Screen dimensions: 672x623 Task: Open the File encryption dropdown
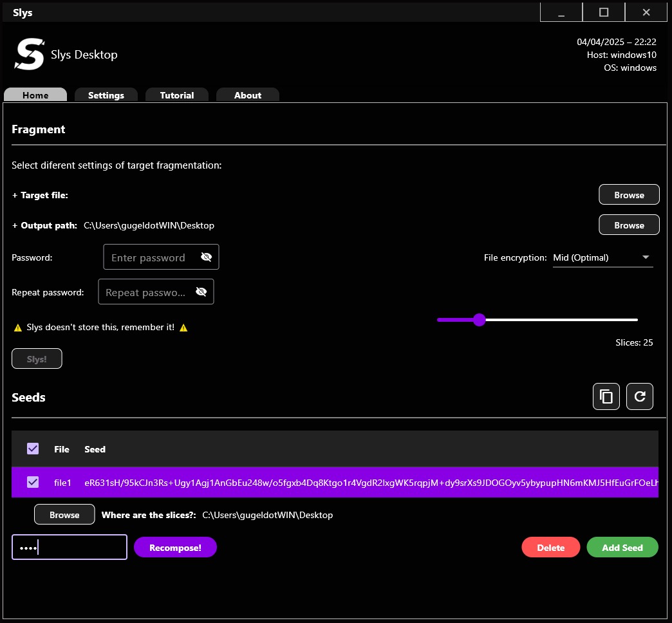[x=602, y=257]
